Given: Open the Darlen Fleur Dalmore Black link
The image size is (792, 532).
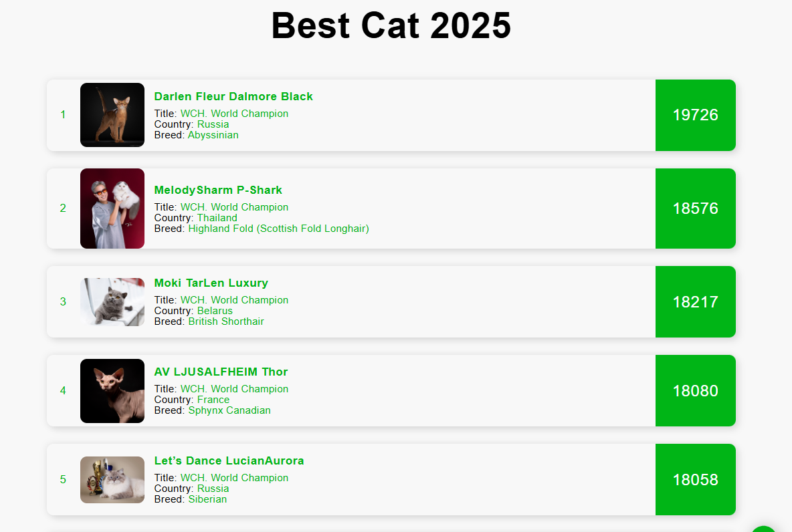Looking at the screenshot, I should [x=233, y=96].
